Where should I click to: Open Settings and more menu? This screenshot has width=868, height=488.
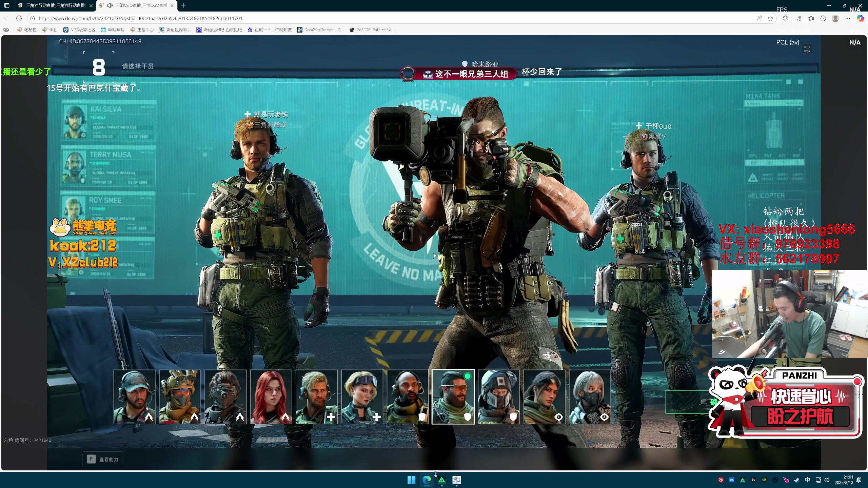[x=848, y=18]
